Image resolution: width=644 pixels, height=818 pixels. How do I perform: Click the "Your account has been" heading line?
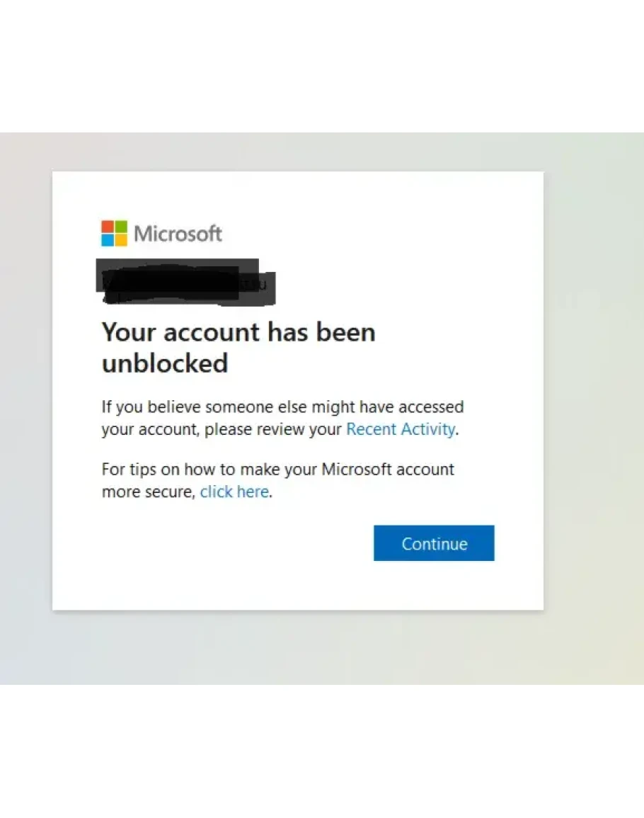click(238, 331)
